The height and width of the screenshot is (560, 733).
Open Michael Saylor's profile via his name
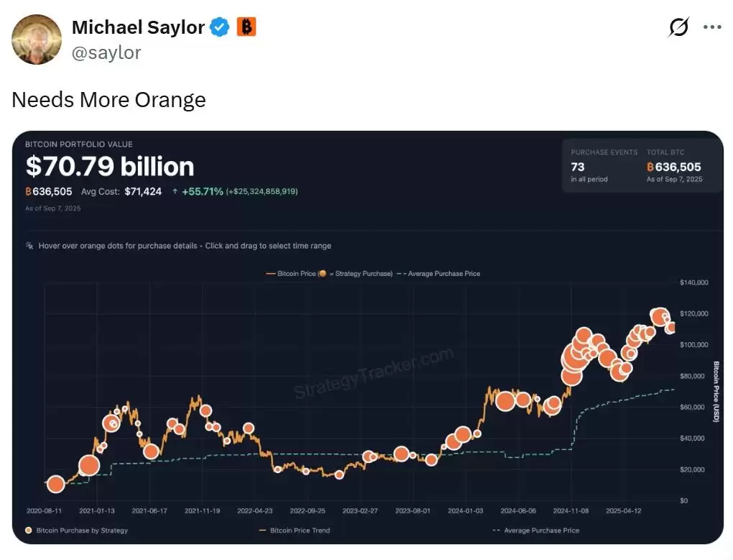pos(138,27)
